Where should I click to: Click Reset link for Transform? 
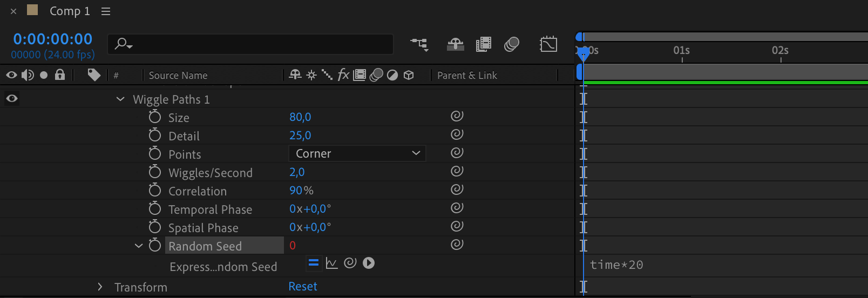[x=303, y=287]
